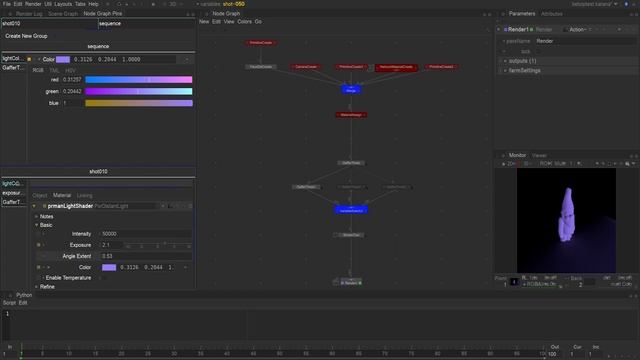Screen dimensions: 640x360
Task: Open the Script menu in Python panel
Action: pyautogui.click(x=9, y=303)
